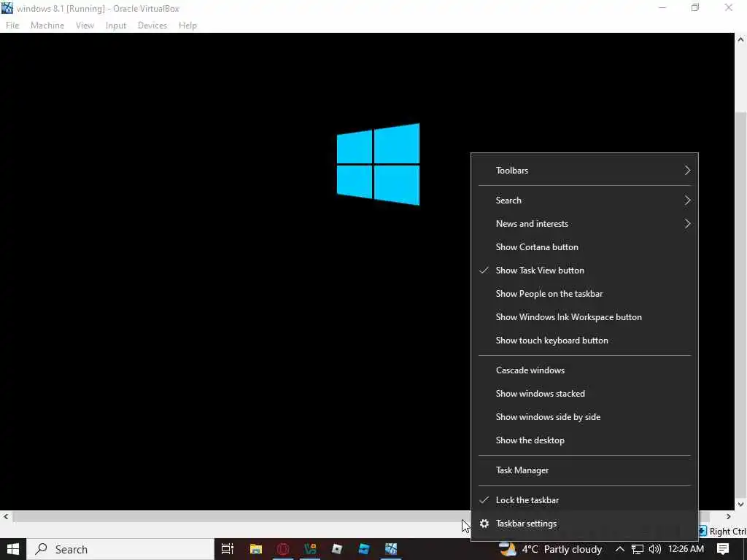Toggle Show Cortana button
This screenshot has width=747, height=560.
coord(584,247)
